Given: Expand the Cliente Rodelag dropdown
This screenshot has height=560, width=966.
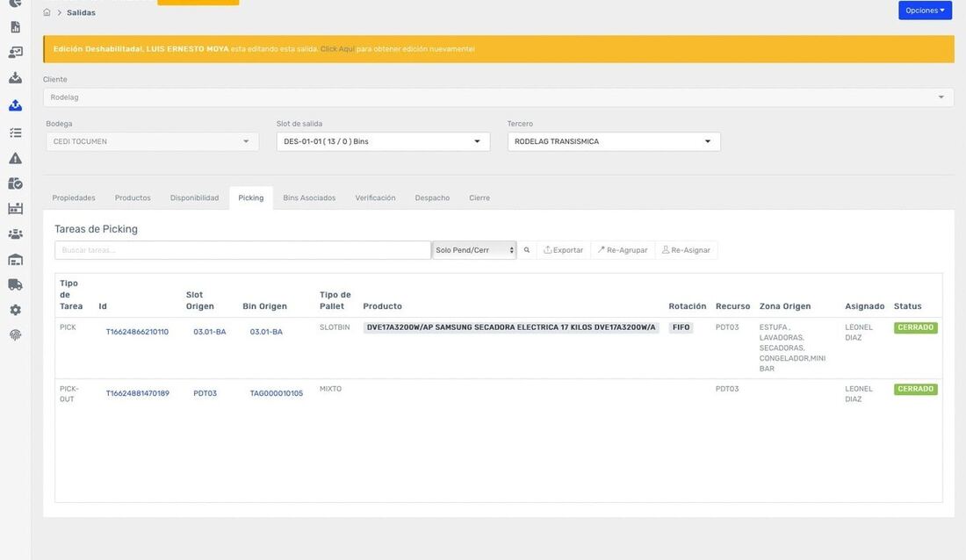Looking at the screenshot, I should (498, 97).
